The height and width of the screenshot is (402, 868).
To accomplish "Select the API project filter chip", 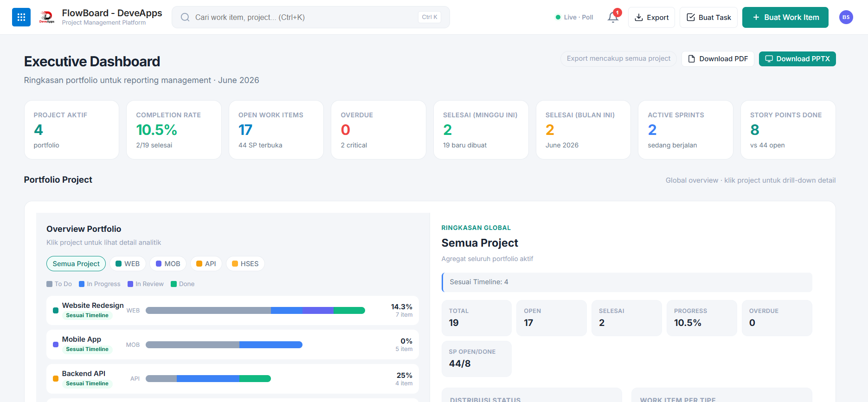I will 206,264.
